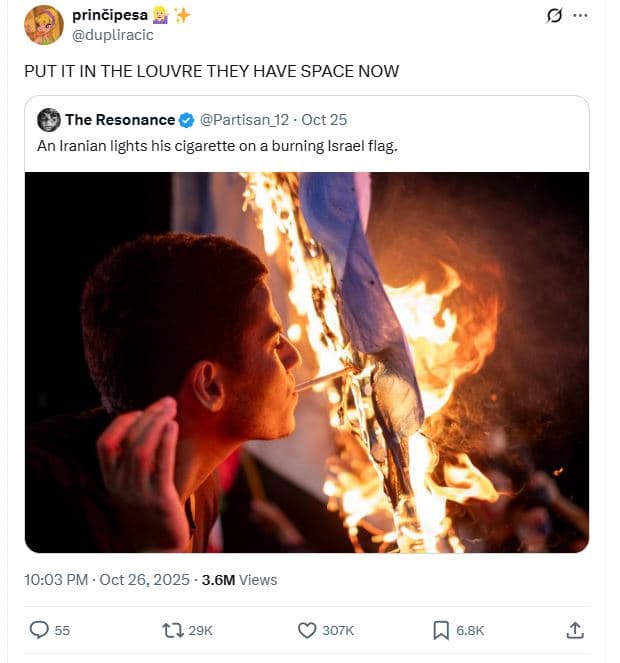Open The Resonance account name
The width and height of the screenshot is (620, 663).
120,120
